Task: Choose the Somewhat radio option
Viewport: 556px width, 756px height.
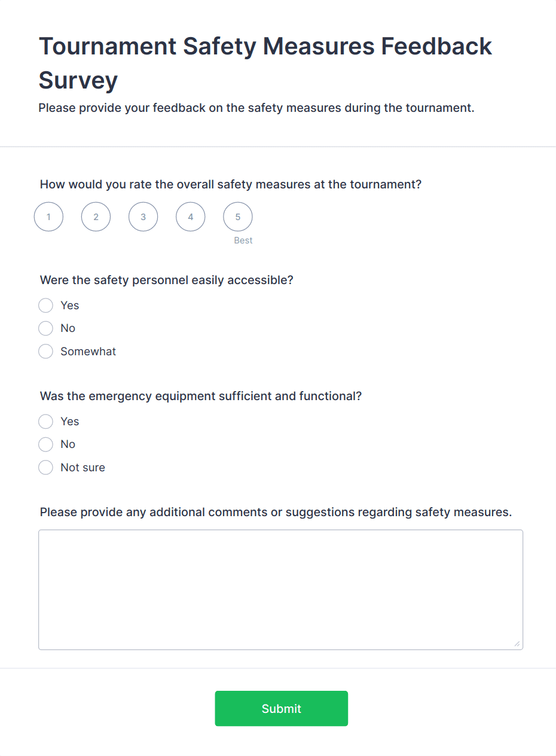Action: coord(46,352)
